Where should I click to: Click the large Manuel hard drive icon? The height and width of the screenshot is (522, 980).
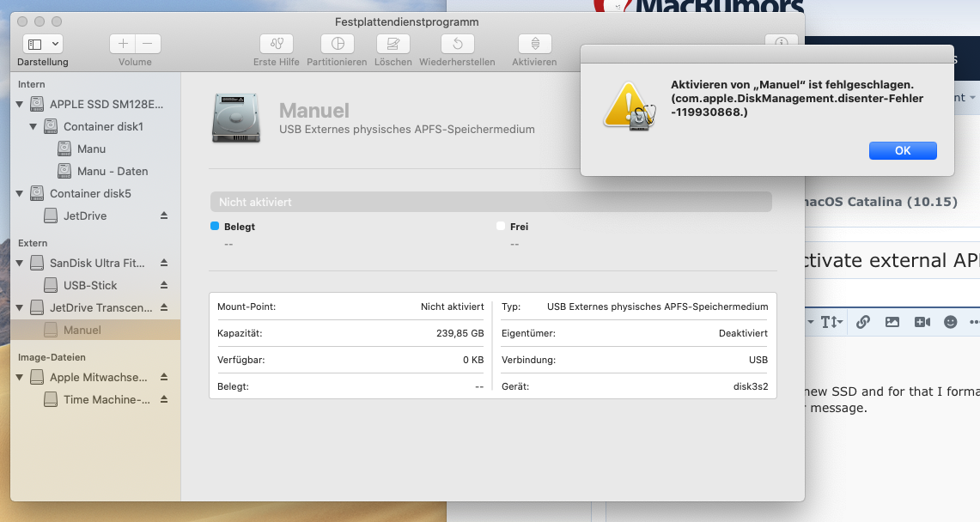pyautogui.click(x=235, y=118)
